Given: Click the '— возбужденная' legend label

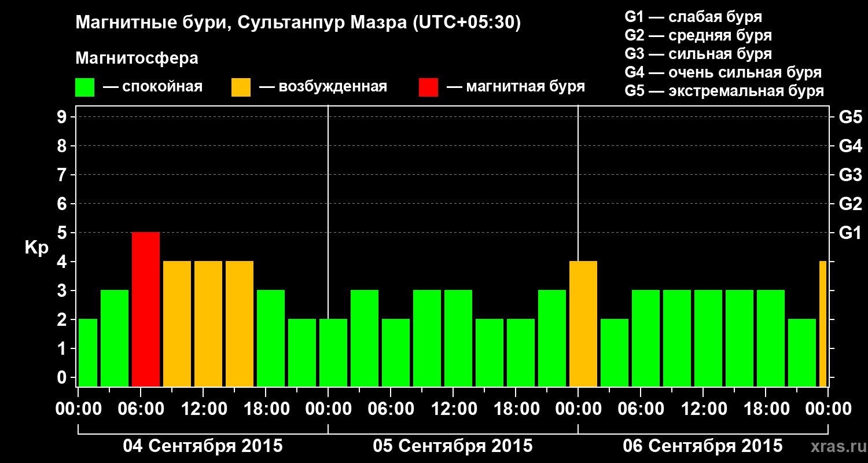Looking at the screenshot, I should (x=323, y=87).
